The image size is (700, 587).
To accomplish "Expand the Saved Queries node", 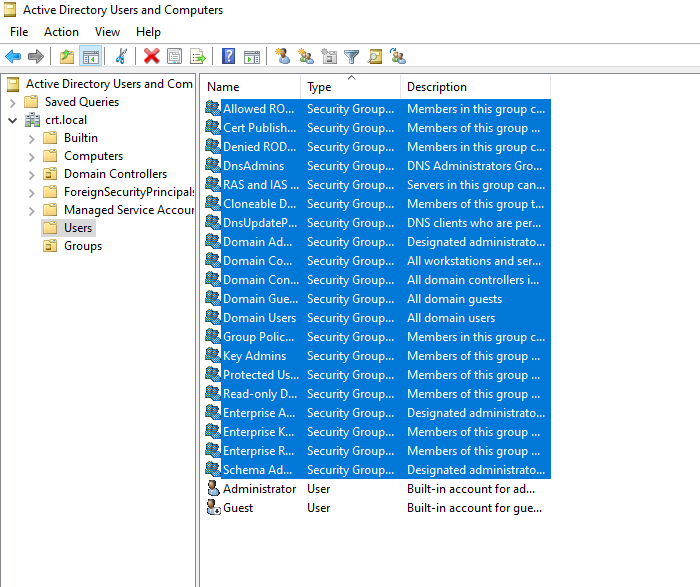I will click(x=12, y=103).
